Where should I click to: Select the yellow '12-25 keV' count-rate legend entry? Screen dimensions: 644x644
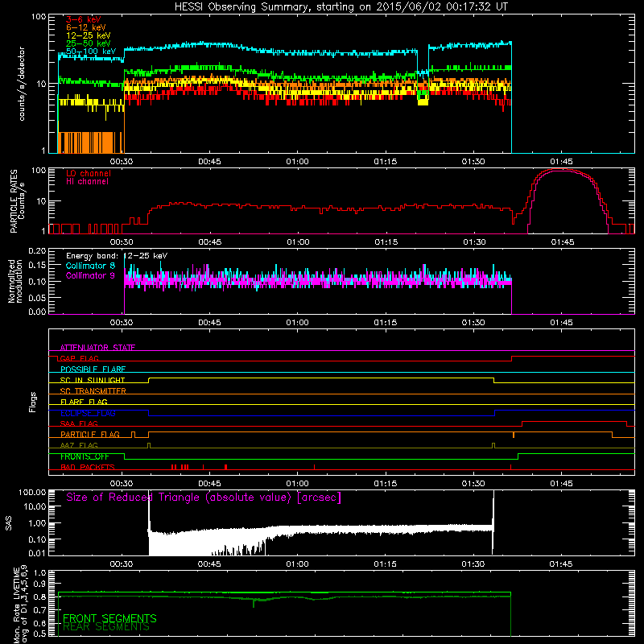click(89, 35)
